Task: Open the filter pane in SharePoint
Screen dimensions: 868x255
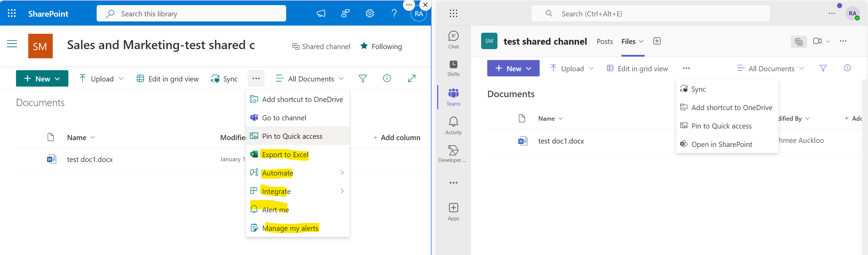Action: pos(363,79)
